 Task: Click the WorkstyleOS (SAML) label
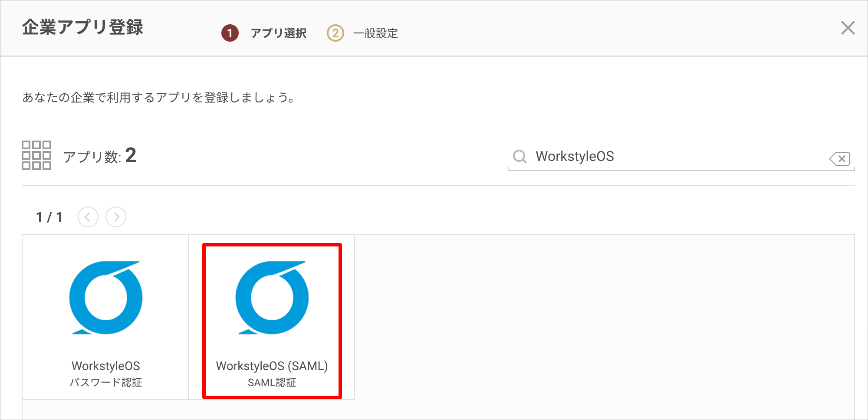click(x=272, y=366)
